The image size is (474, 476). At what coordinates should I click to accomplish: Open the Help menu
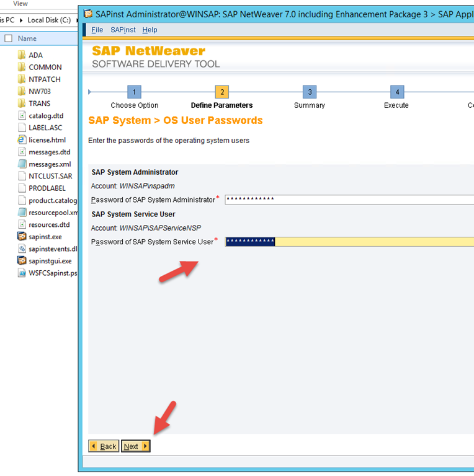[150, 30]
